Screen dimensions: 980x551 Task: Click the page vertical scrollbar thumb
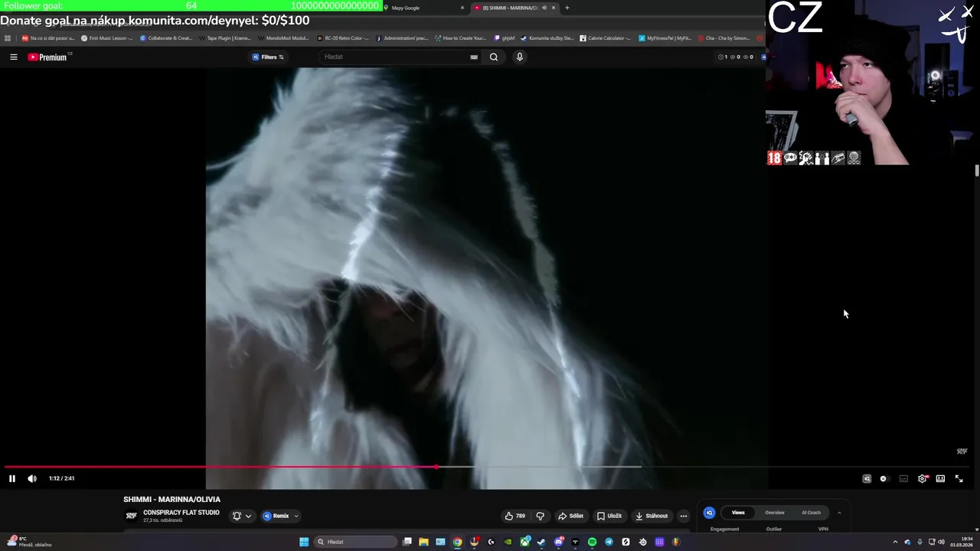[977, 170]
